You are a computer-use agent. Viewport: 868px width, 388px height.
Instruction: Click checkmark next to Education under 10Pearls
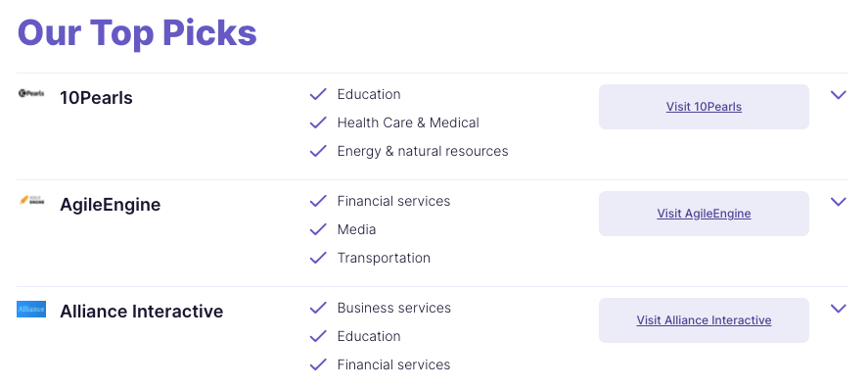click(318, 94)
